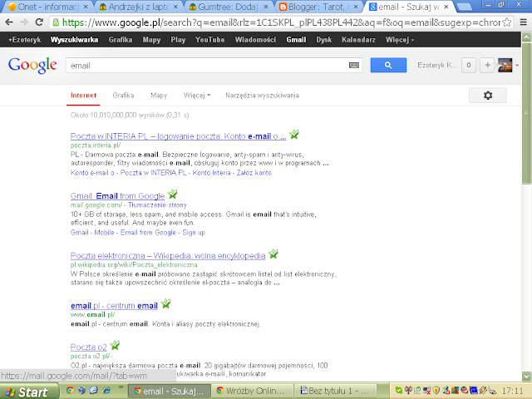The height and width of the screenshot is (399, 532).
Task: Click Tłumaczenie strony link
Action: coord(157,205)
